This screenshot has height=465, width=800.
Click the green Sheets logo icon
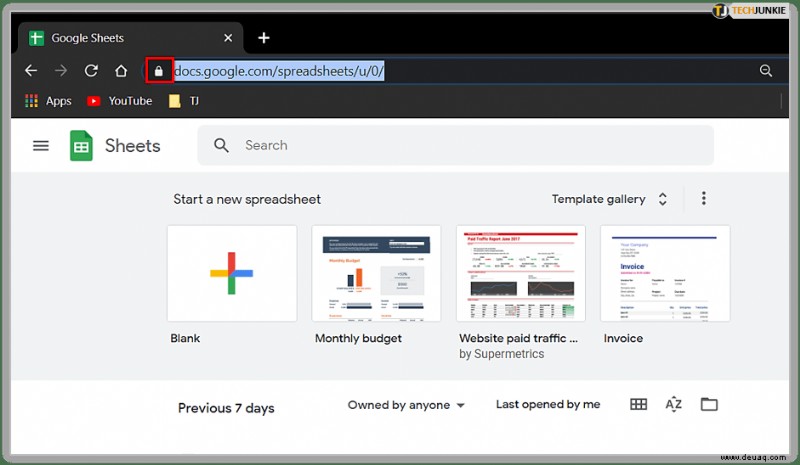coord(81,146)
